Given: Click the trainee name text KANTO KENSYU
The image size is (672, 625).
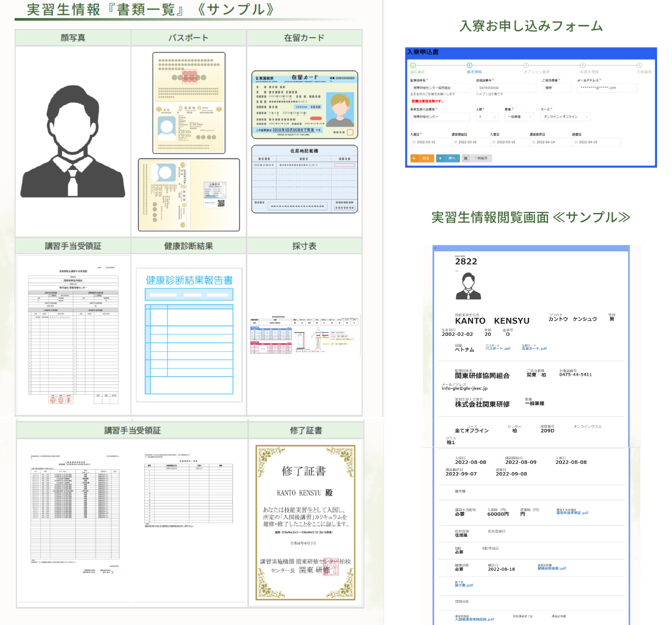Looking at the screenshot, I should click(492, 321).
